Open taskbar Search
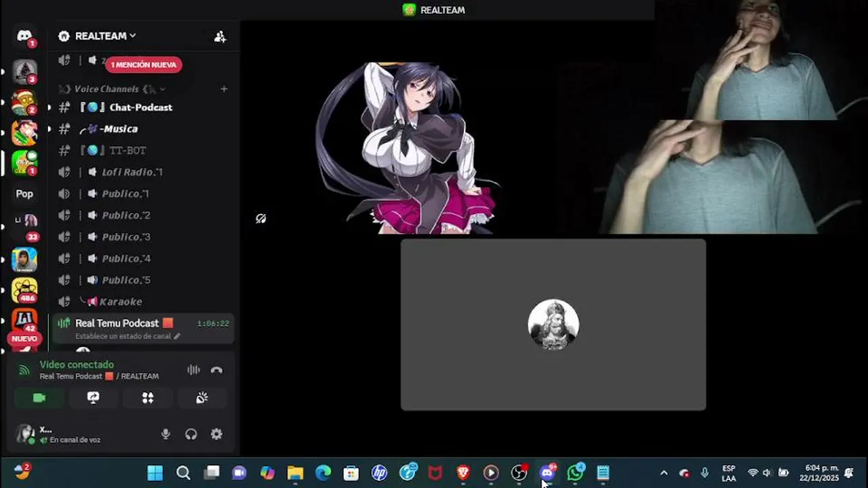 click(183, 473)
